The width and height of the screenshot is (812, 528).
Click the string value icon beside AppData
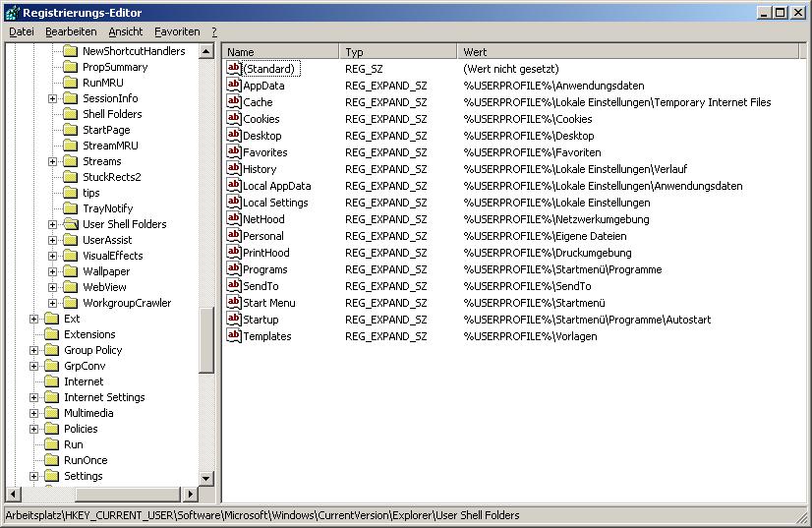[234, 85]
